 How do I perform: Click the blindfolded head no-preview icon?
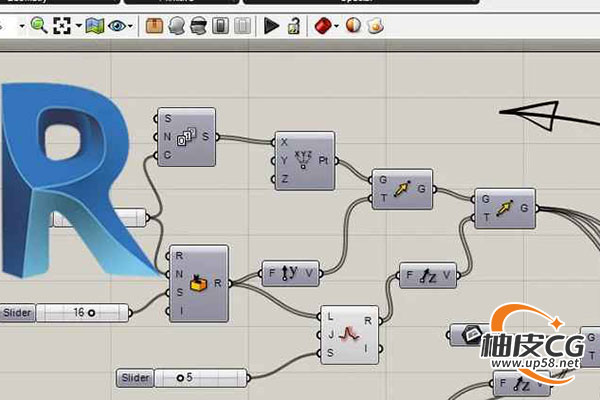pos(198,26)
